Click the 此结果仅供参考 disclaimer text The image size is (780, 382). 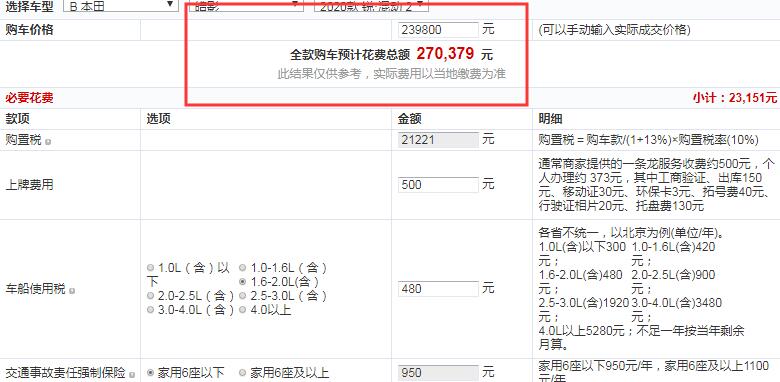click(x=391, y=74)
